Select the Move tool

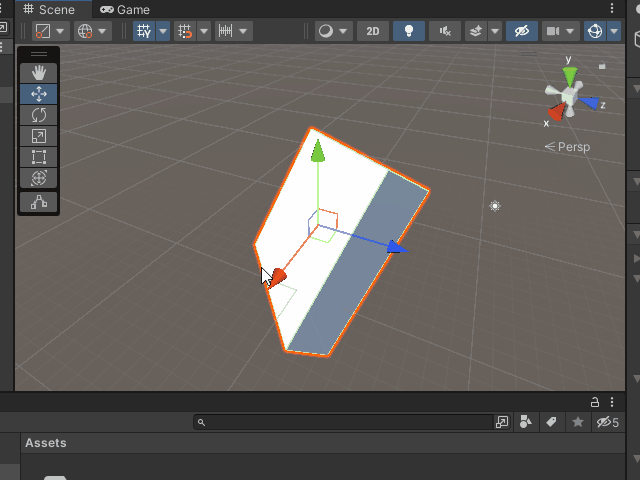(x=39, y=94)
